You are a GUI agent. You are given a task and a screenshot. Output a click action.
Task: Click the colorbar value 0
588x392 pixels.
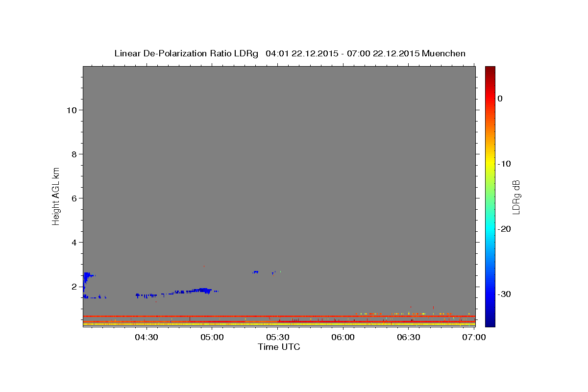click(500, 98)
